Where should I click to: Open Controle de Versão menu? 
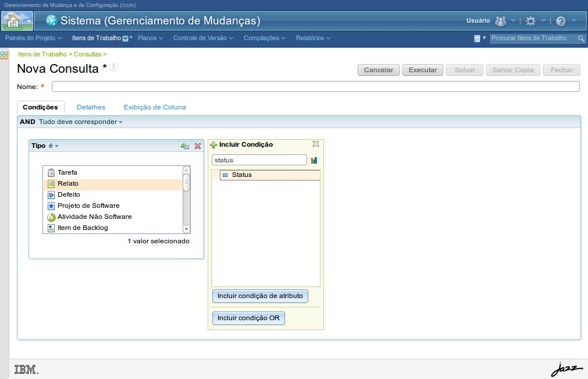[x=203, y=38]
